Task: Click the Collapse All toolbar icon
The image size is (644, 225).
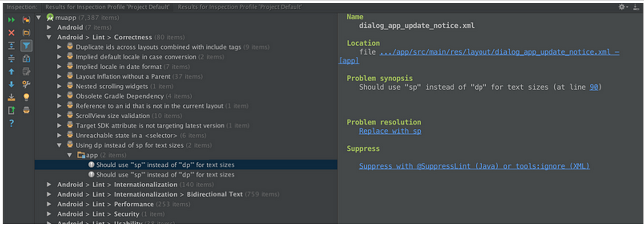Action: [x=11, y=59]
